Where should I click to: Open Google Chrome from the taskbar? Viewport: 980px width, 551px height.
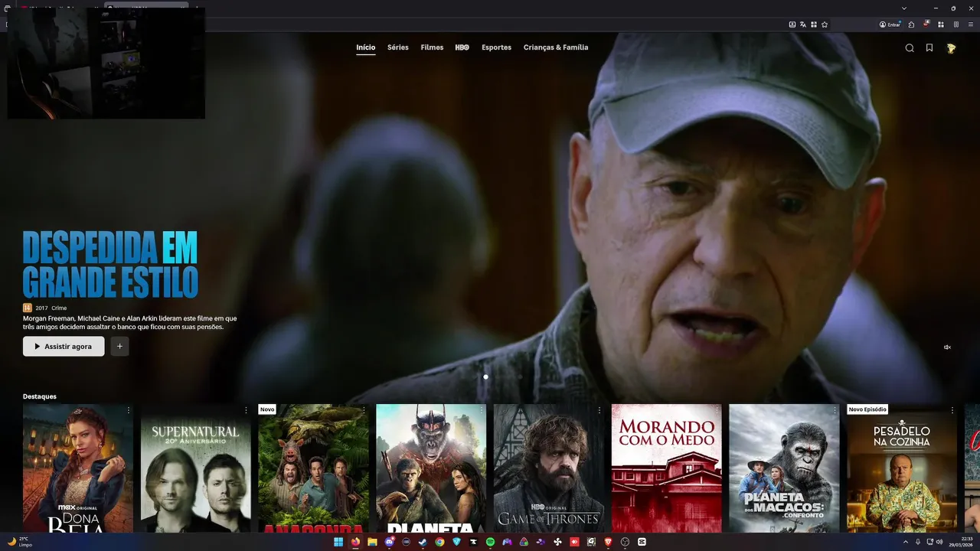(x=439, y=542)
